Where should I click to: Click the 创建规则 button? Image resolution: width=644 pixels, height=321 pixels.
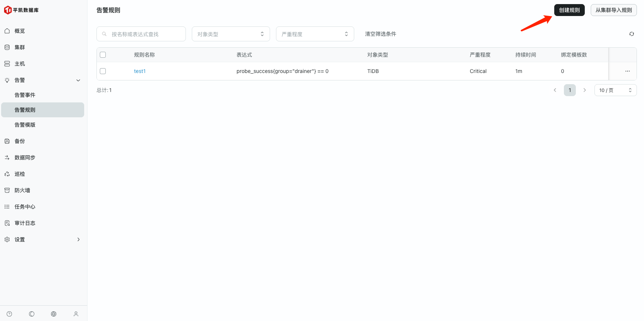(x=569, y=10)
